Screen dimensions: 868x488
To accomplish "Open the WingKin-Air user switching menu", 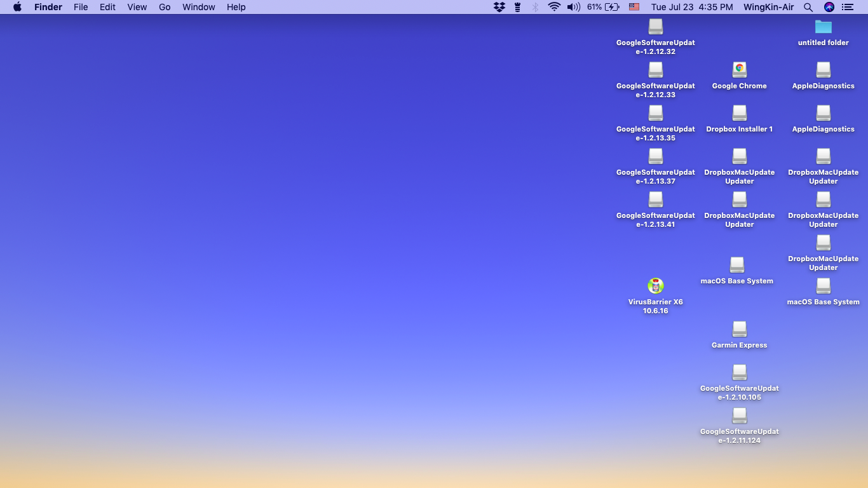I will coord(769,7).
